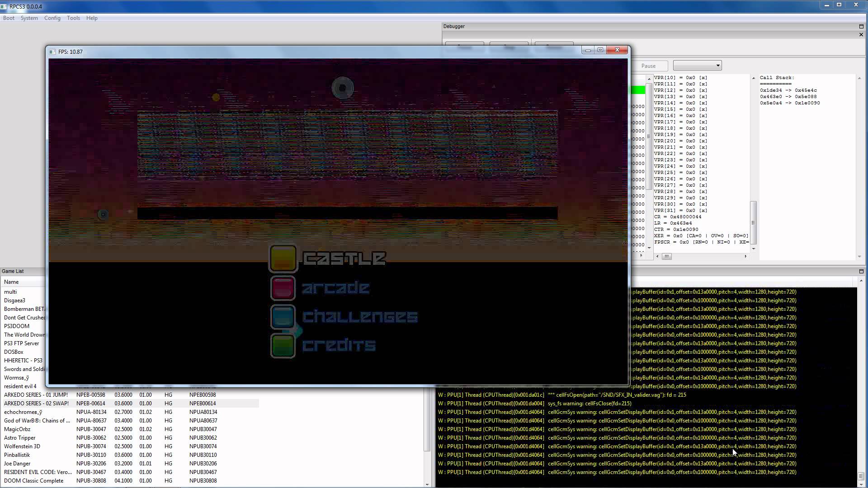
Task: Click the red Arcade icon in the game
Action: tap(283, 288)
